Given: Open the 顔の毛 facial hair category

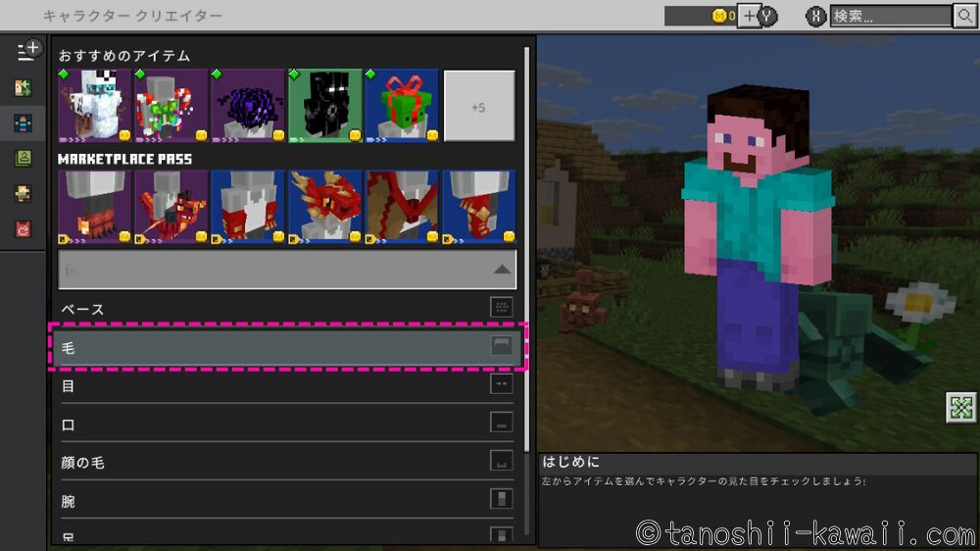Looking at the screenshot, I should (287, 462).
